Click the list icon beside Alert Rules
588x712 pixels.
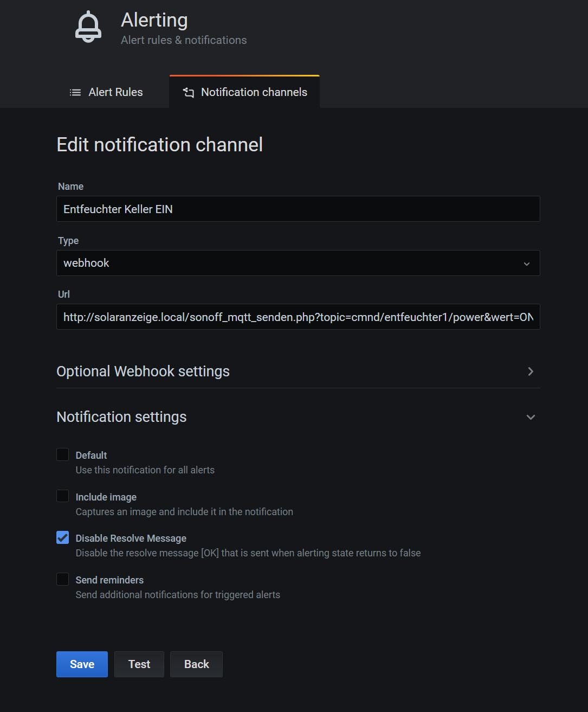[75, 93]
